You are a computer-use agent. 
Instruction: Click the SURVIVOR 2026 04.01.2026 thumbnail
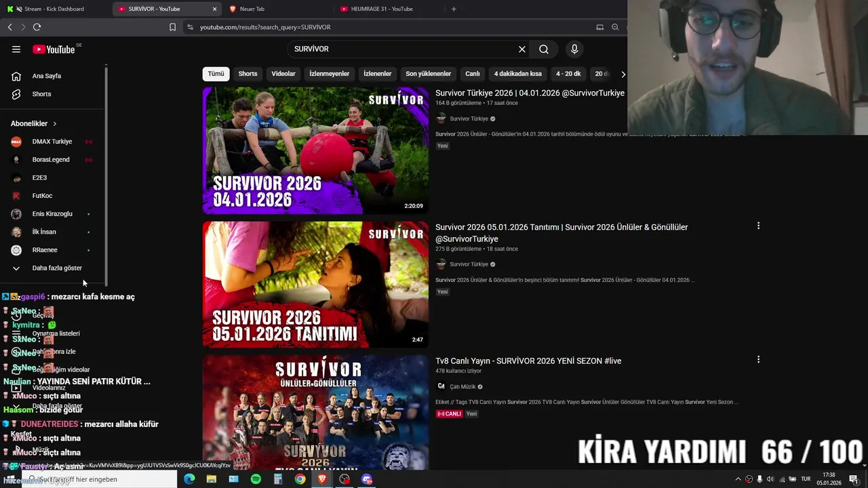tap(315, 150)
